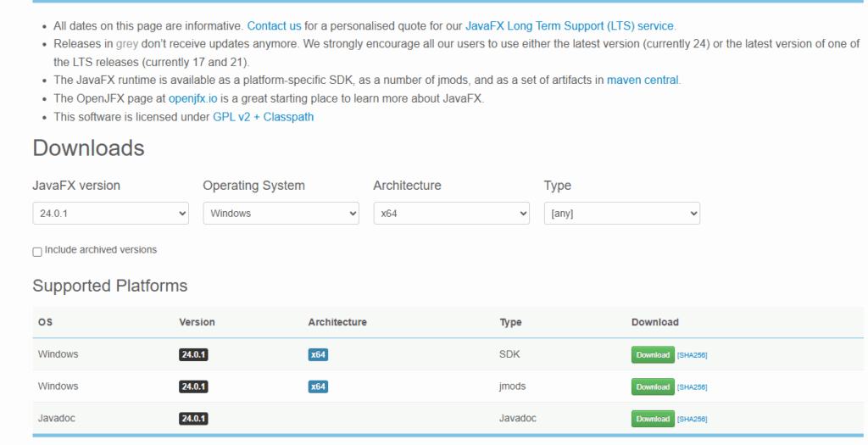Viewport: 868px width, 445px height.
Task: Click the Contact us link
Action: click(274, 26)
